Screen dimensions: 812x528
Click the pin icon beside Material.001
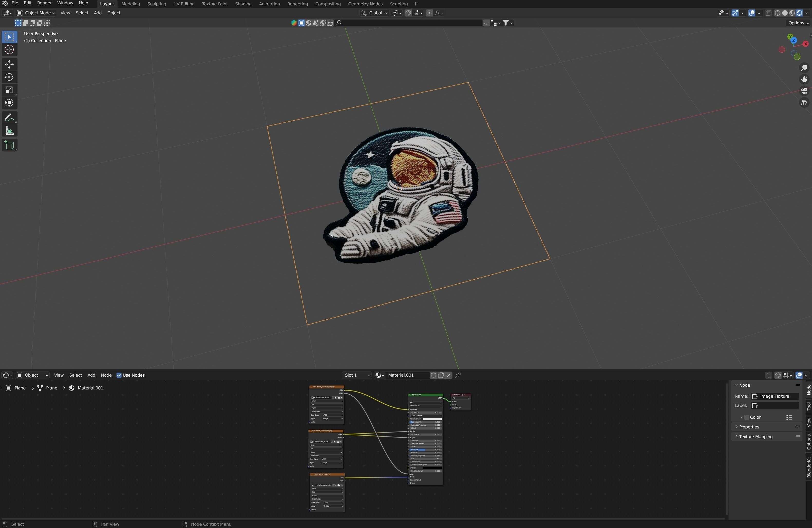[458, 375]
